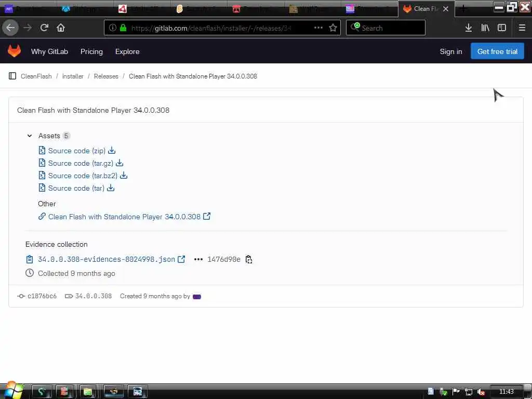Open Source code (tar) link
Image resolution: width=532 pixels, height=399 pixels.
[76, 188]
